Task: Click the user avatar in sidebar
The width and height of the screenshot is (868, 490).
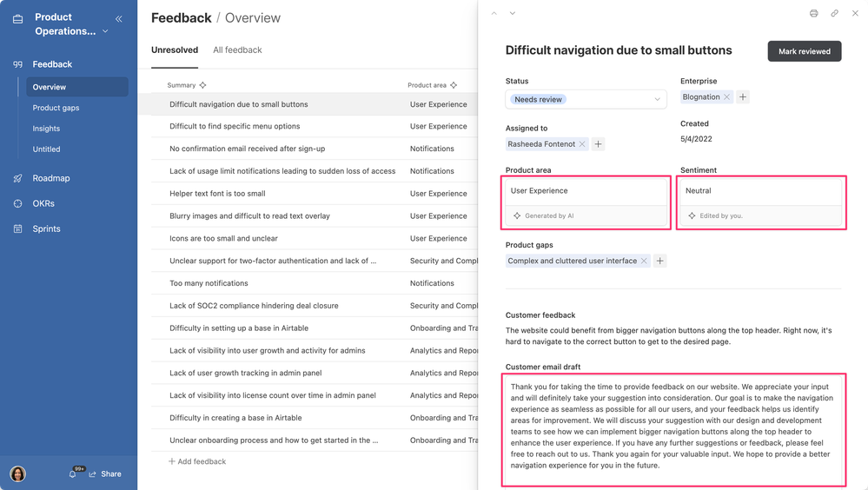Action: point(17,474)
